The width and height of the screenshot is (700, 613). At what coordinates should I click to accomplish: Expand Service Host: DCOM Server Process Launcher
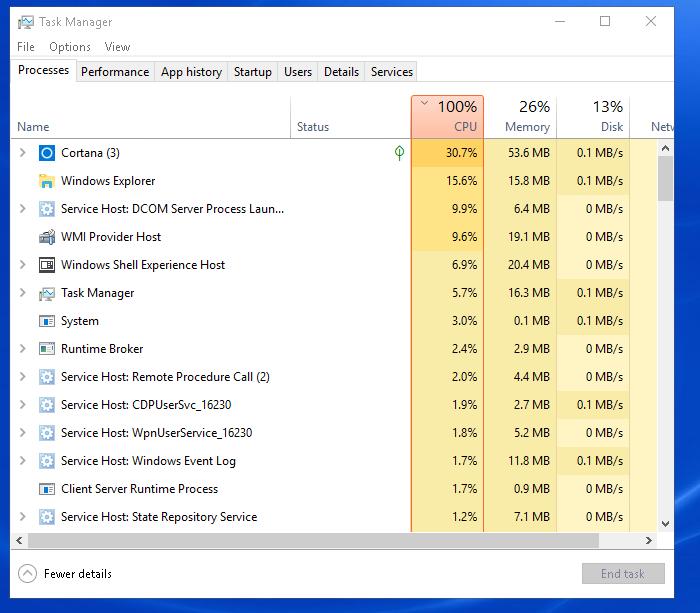point(23,209)
